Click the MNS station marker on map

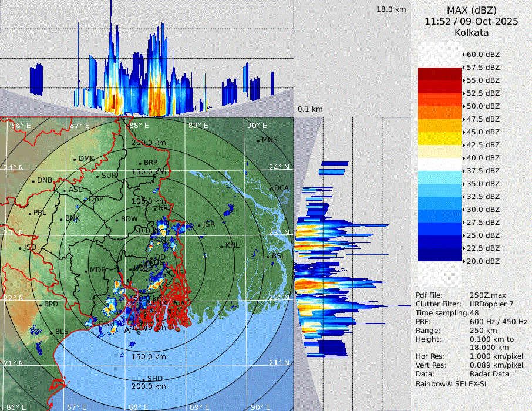pyautogui.click(x=258, y=140)
